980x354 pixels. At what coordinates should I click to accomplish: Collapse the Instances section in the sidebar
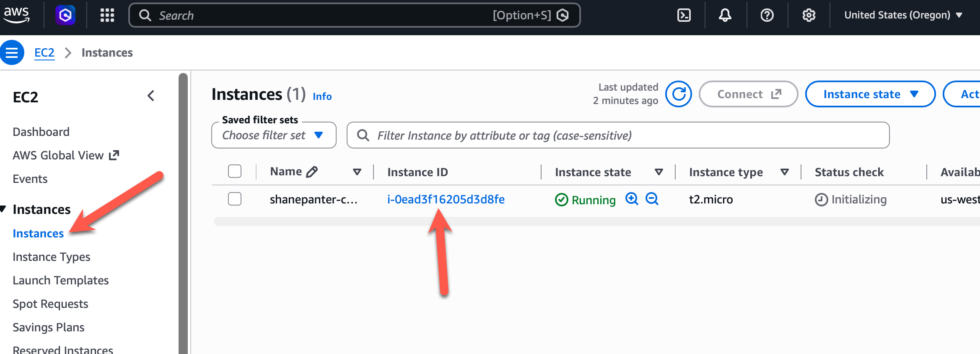[3, 209]
